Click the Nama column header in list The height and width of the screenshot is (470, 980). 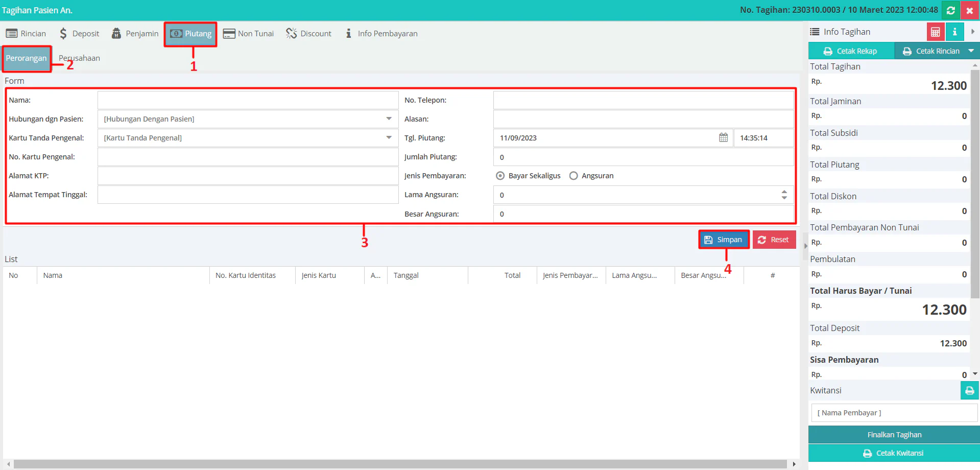click(123, 275)
